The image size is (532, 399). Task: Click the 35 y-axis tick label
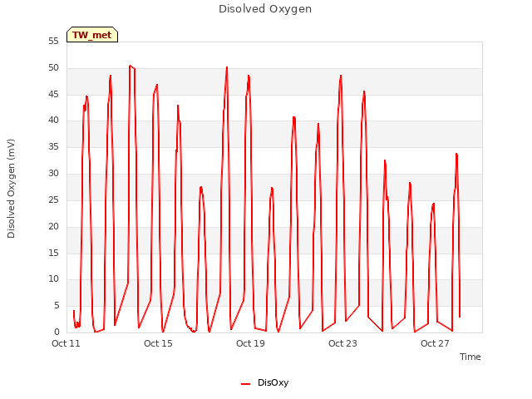[x=53, y=147]
